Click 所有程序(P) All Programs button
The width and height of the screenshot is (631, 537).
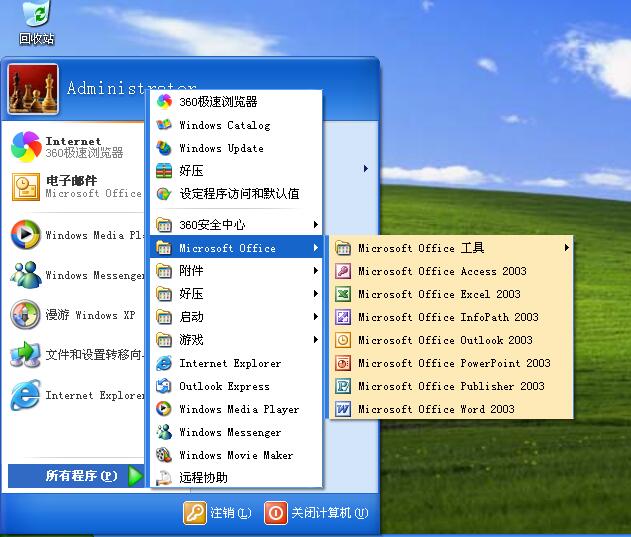(76, 476)
